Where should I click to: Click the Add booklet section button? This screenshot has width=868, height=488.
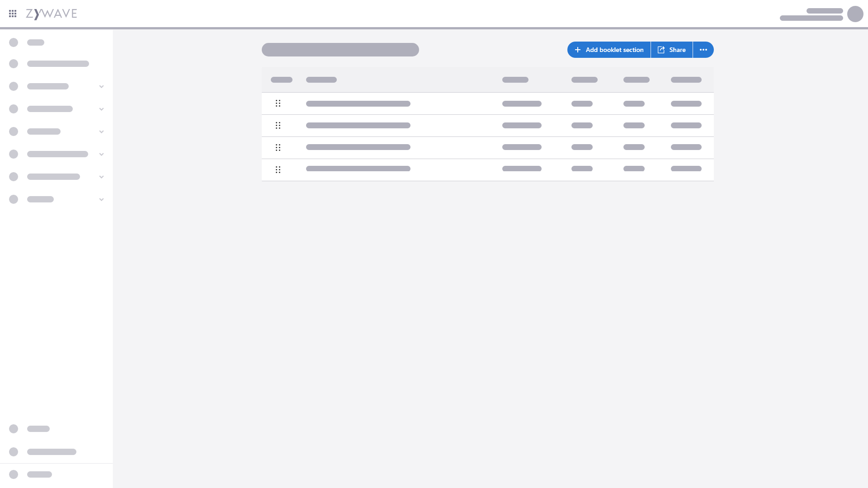[609, 49]
